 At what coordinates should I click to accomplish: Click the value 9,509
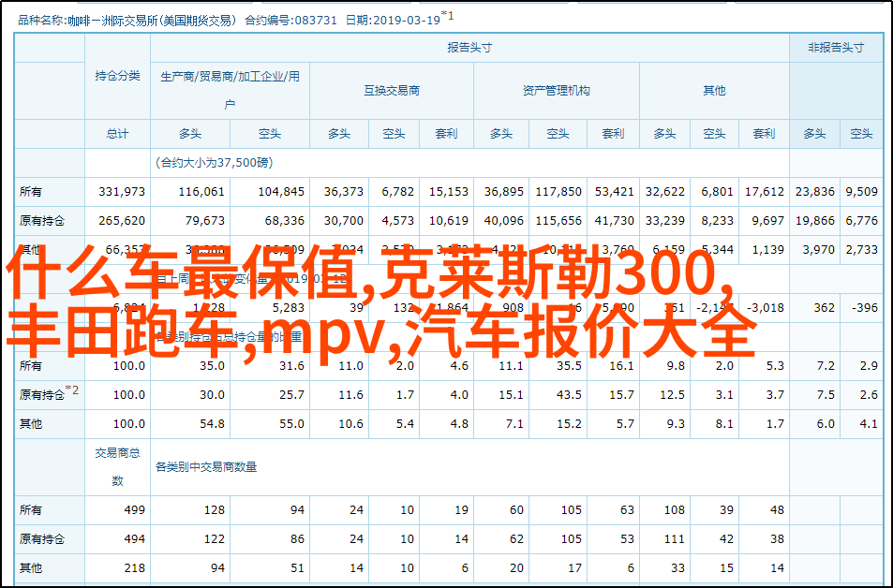(x=862, y=192)
